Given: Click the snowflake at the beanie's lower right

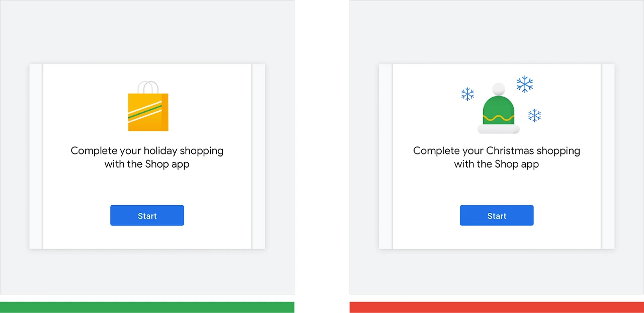Looking at the screenshot, I should (x=534, y=115).
